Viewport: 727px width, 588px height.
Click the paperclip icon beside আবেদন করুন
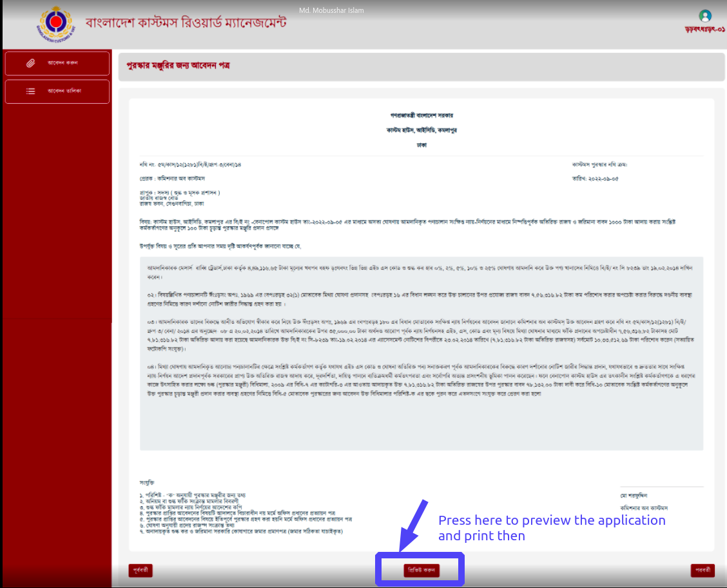tap(30, 63)
